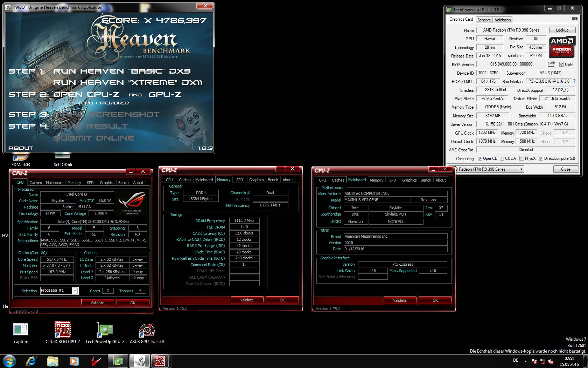Switch to HWBOT Heaven taskbar item
The width and height of the screenshot is (588, 368).
139,361
